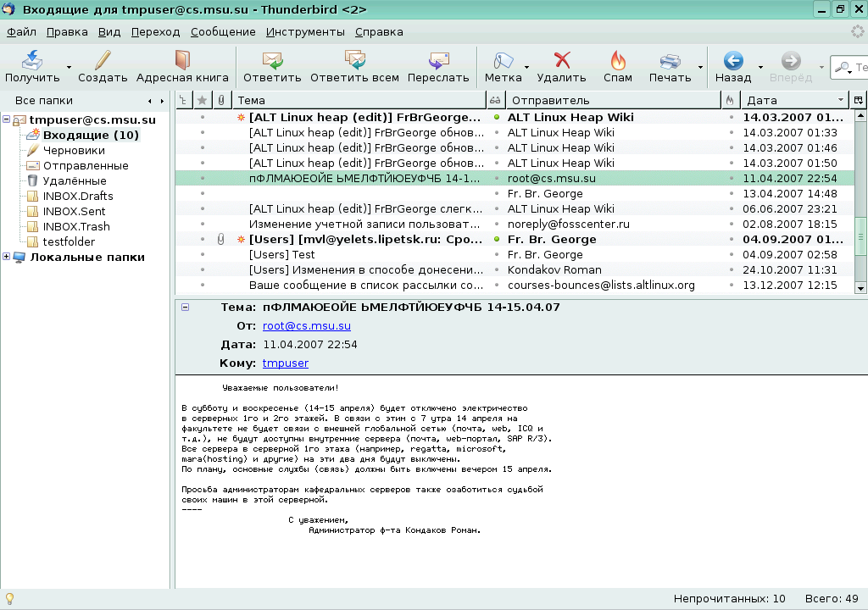Image resolution: width=868 pixels, height=610 pixels.
Task: Open the Инструменты menu
Action: click(304, 31)
